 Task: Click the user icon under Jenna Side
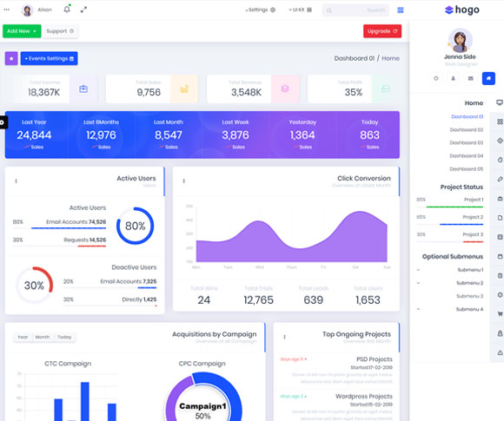click(x=454, y=78)
